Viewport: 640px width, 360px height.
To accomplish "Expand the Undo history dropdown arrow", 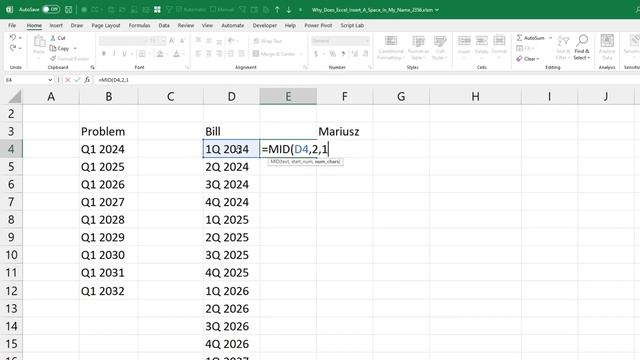I will 20,38.
